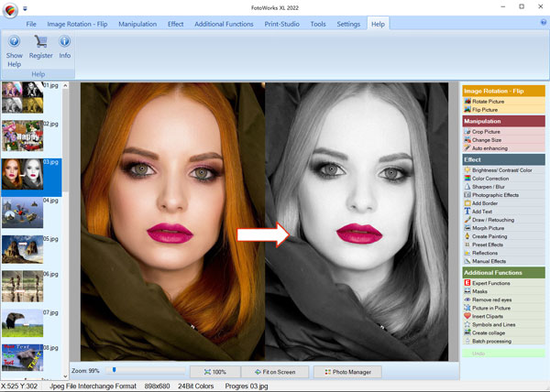Click the Show Help icon

coord(14,41)
